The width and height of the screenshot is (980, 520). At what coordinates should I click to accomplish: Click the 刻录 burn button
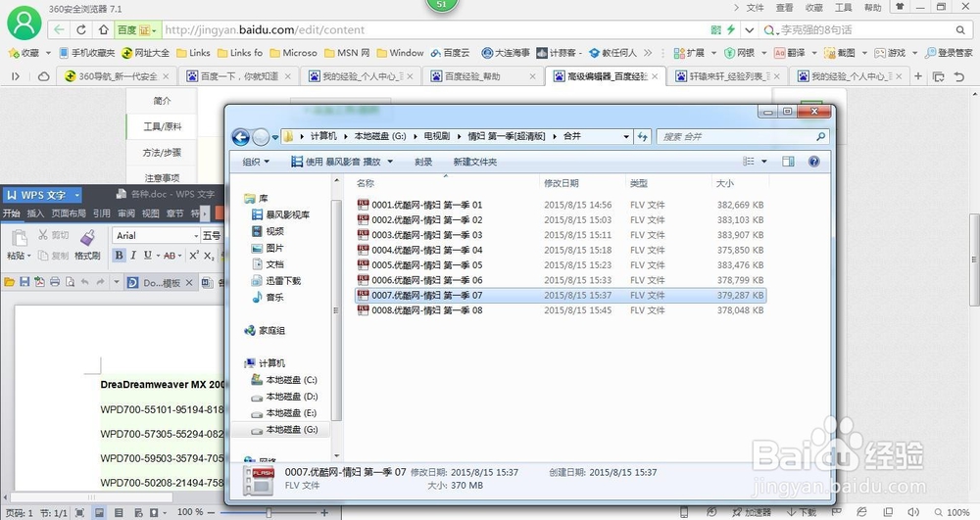click(423, 162)
